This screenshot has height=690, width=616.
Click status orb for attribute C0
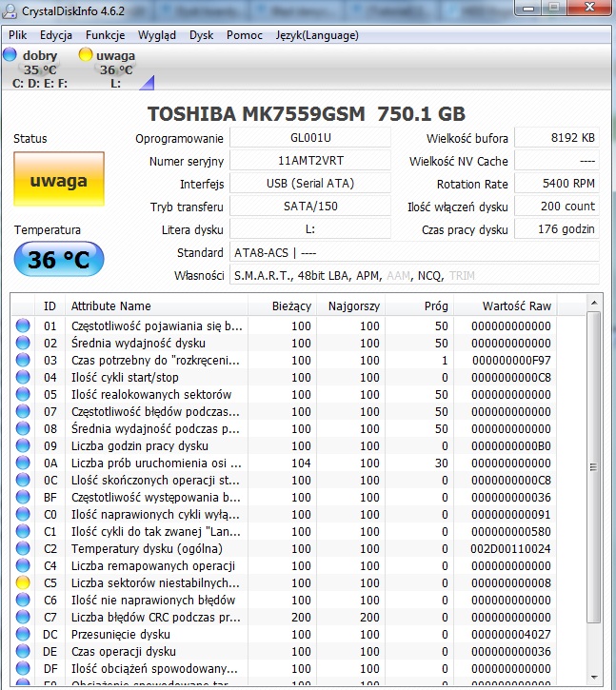[23, 515]
